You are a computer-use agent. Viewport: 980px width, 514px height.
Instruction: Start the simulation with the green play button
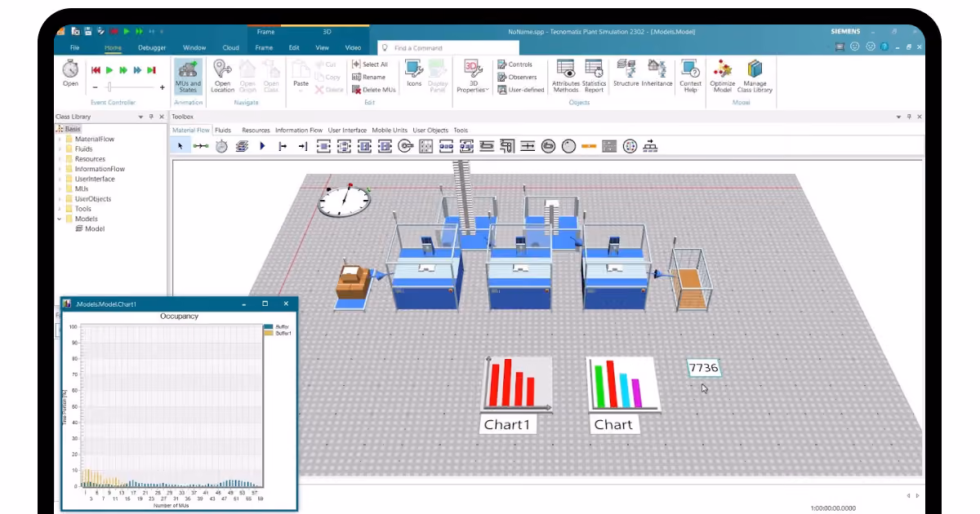[110, 70]
